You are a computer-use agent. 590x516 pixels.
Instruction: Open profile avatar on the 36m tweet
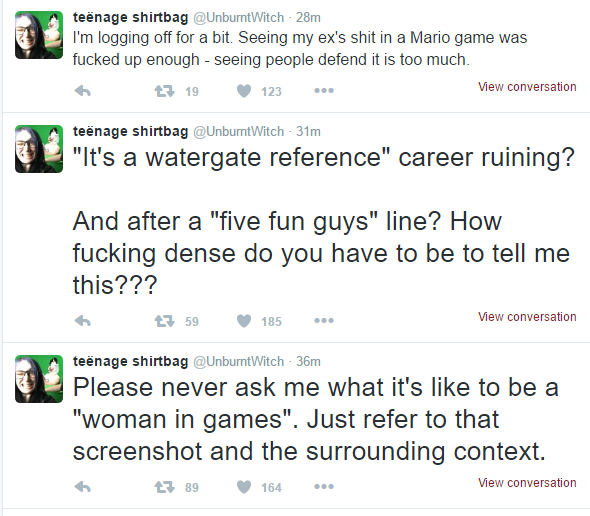pos(39,379)
